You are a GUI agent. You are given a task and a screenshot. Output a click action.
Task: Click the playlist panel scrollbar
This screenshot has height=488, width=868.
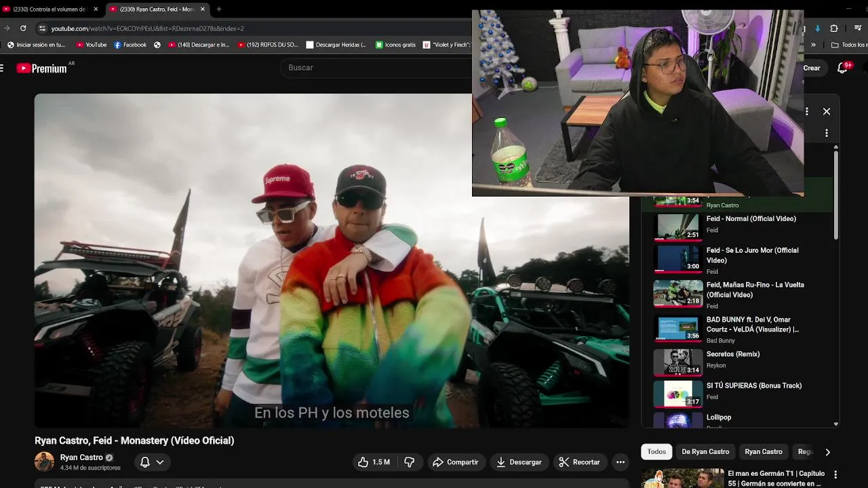(836, 195)
